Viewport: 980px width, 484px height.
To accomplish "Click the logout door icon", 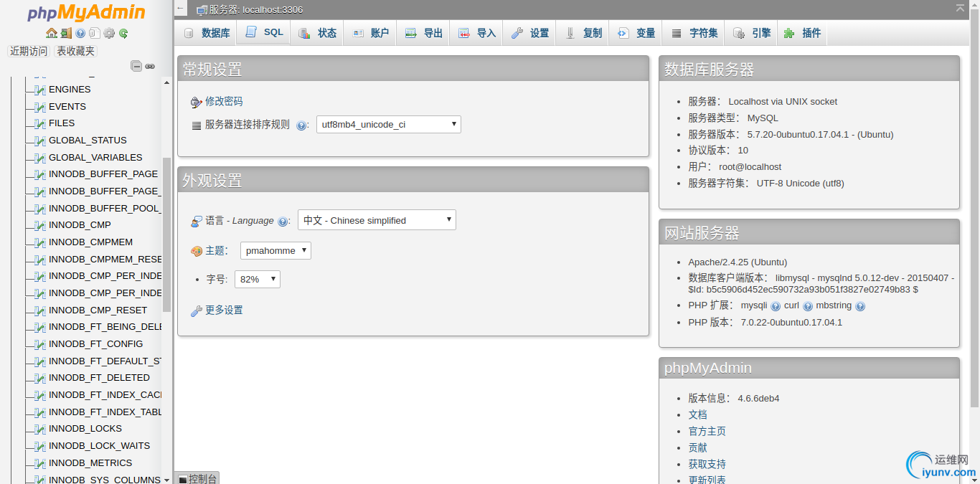I will click(66, 33).
